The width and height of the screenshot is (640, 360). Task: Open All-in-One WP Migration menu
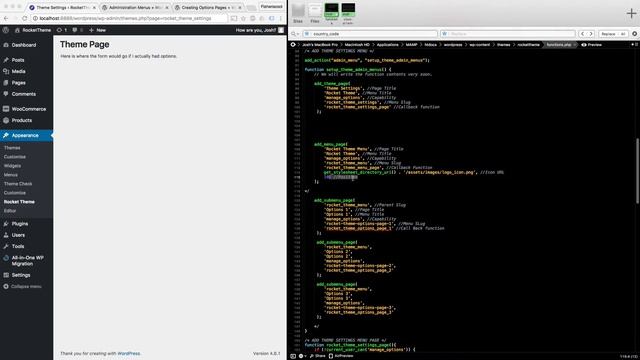(x=26, y=261)
